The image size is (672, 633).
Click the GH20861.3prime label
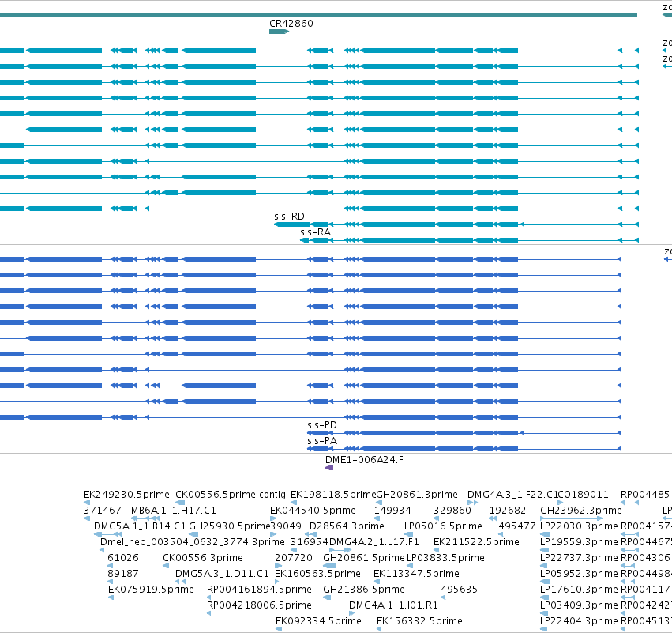(x=417, y=495)
